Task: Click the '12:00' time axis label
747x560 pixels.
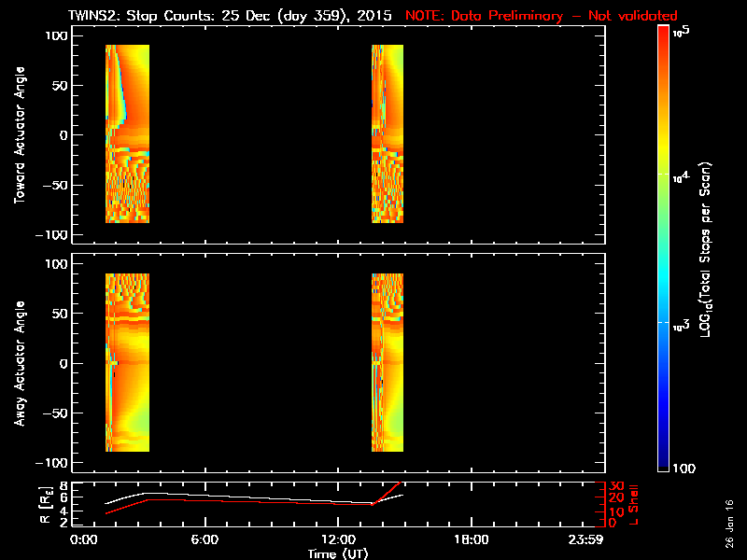Action: pyautogui.click(x=338, y=540)
